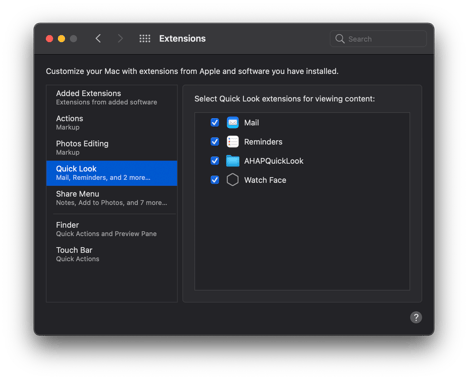Click the Mail app icon

click(x=233, y=123)
